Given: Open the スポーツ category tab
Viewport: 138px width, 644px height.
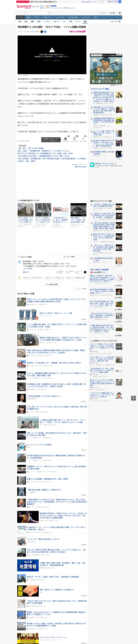Looking at the screenshot, I should pyautogui.click(x=56, y=21).
